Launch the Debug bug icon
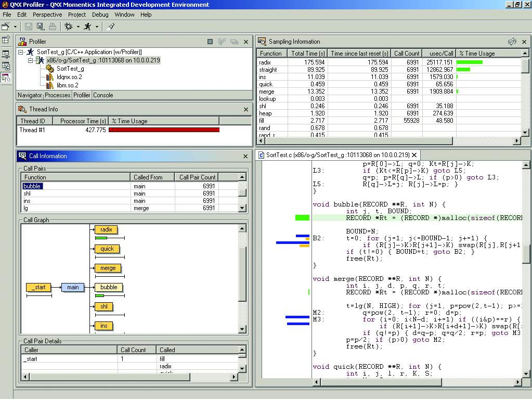The width and height of the screenshot is (532, 400). click(x=69, y=27)
